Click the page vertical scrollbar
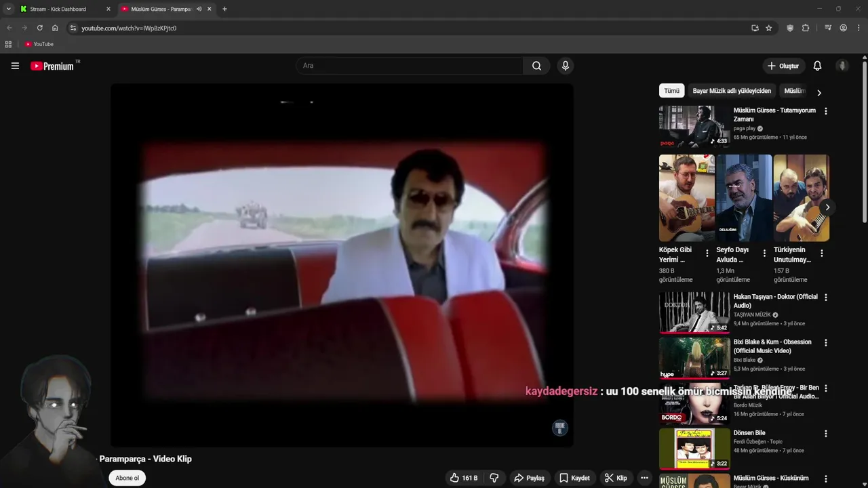The image size is (868, 488). (x=865, y=142)
